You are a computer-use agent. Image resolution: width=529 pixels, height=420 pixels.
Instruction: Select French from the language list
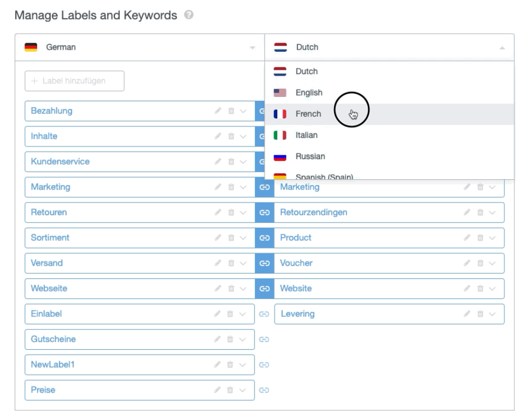(308, 114)
